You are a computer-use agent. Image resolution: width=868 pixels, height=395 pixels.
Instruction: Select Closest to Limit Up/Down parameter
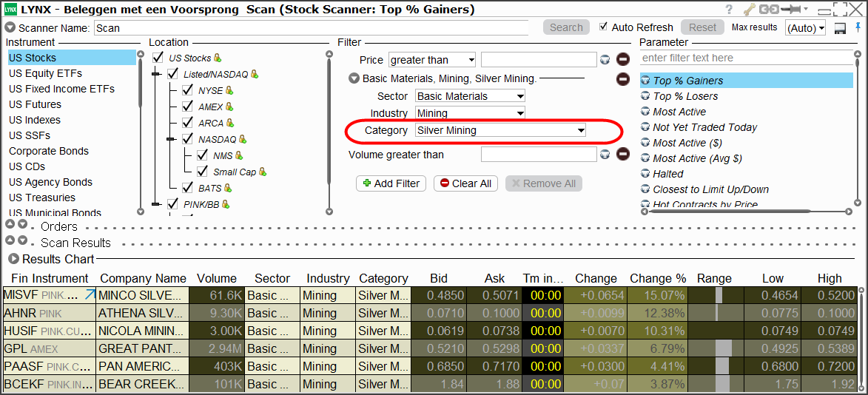pos(711,189)
